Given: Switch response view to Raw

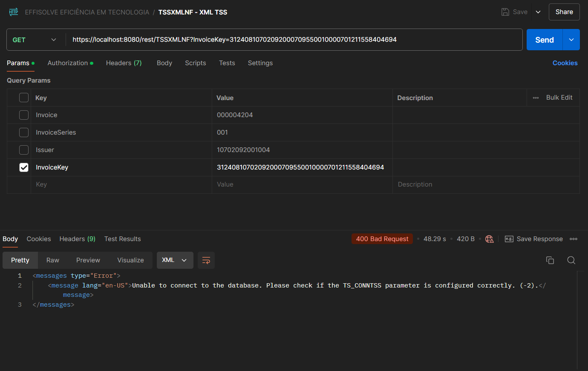Looking at the screenshot, I should coord(53,260).
